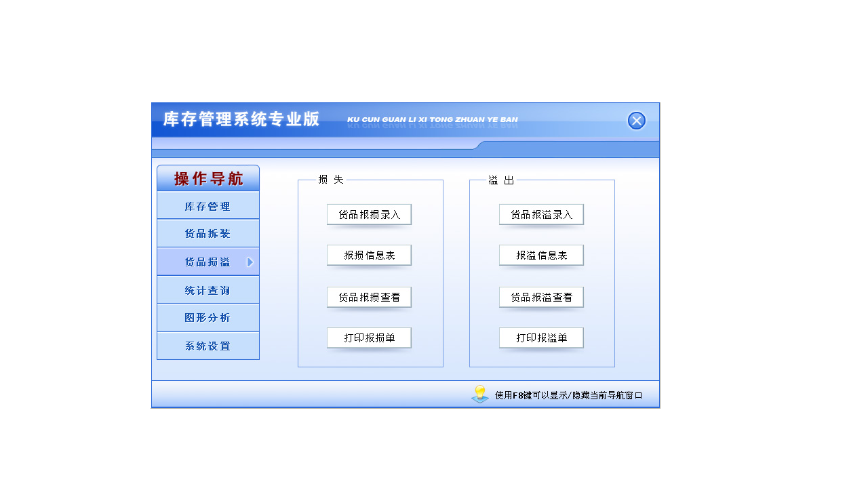Open 货品报溢录入 (goods overflow entry)

pos(541,214)
